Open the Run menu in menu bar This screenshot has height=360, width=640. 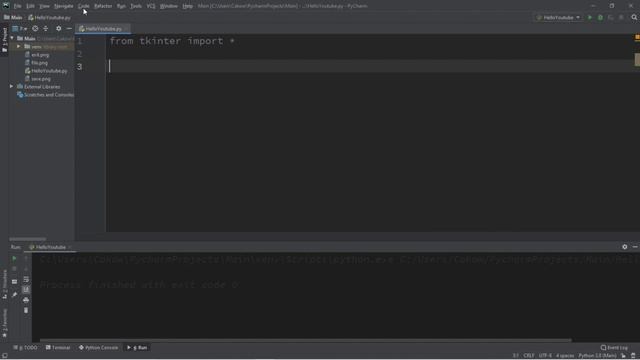coord(121,6)
